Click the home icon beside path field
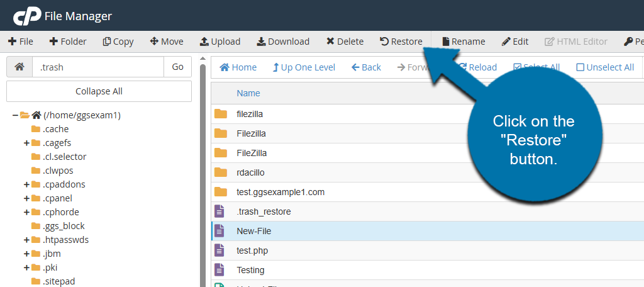The height and width of the screenshot is (287, 644). pos(19,67)
